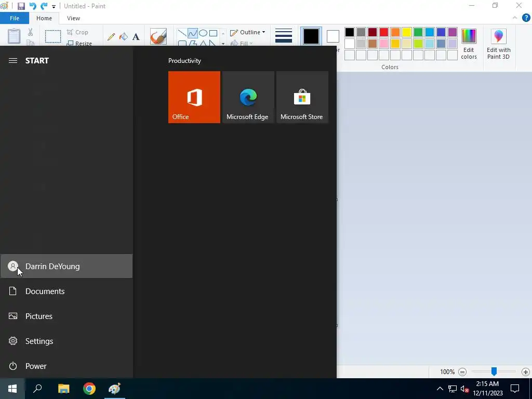Click the Resize button
The width and height of the screenshot is (532, 399).
pyautogui.click(x=79, y=43)
